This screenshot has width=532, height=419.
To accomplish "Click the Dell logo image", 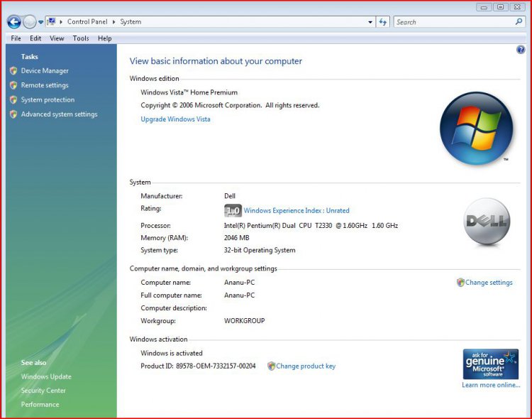I will [x=487, y=222].
